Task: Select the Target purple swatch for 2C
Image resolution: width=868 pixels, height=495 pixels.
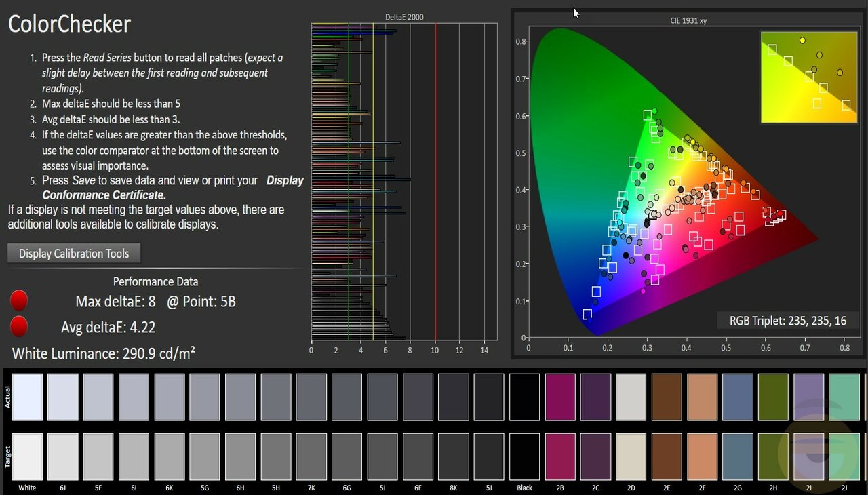Action: [x=595, y=457]
